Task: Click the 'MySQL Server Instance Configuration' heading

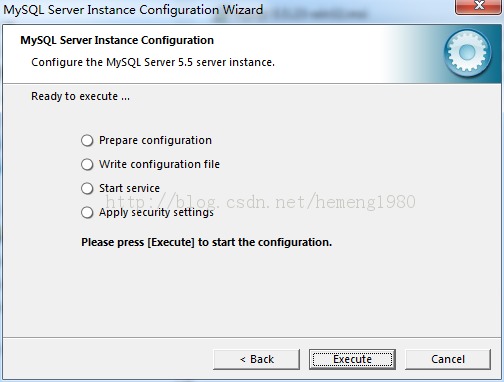Action: pos(117,40)
